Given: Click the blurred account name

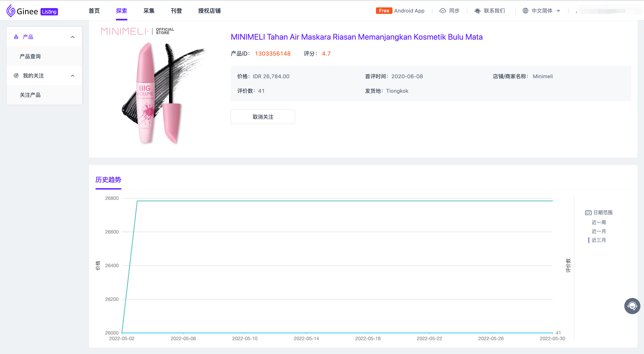Looking at the screenshot, I should 603,11.
